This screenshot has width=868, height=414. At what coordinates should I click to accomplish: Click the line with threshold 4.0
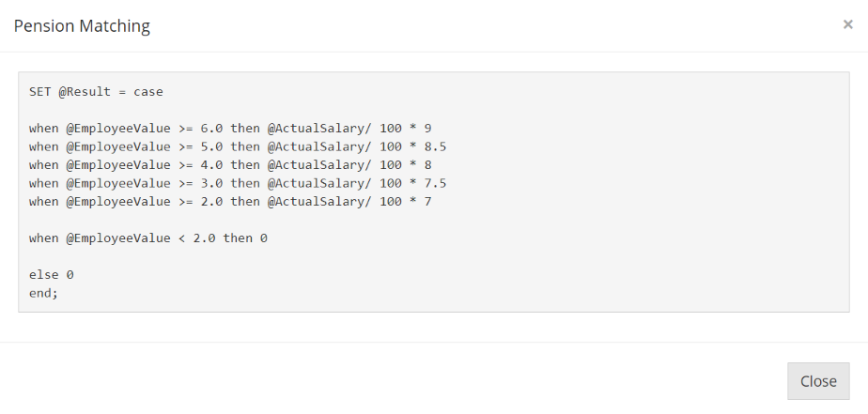230,165
